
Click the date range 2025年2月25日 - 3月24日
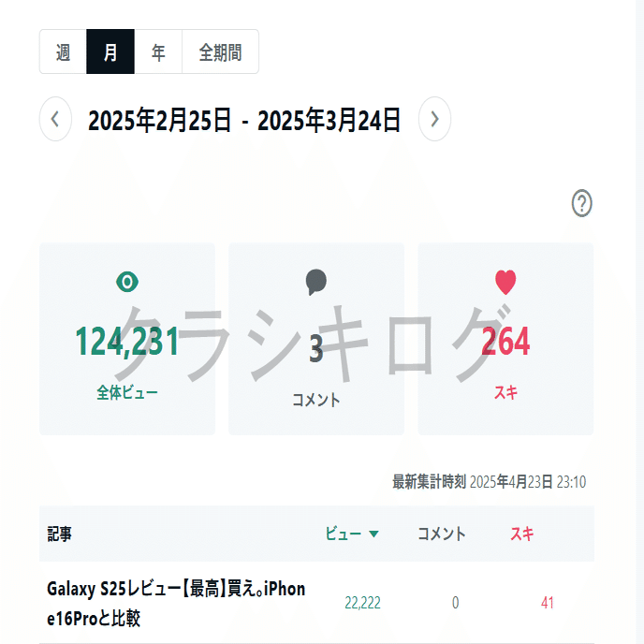(x=244, y=120)
